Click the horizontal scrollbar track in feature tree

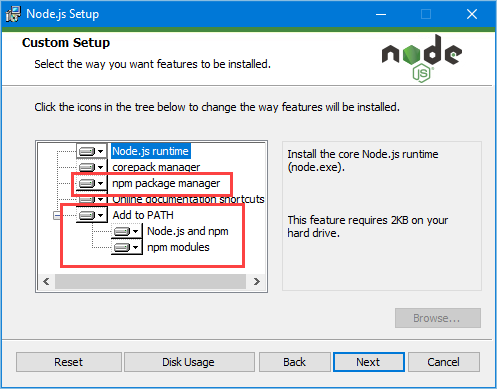(151, 282)
